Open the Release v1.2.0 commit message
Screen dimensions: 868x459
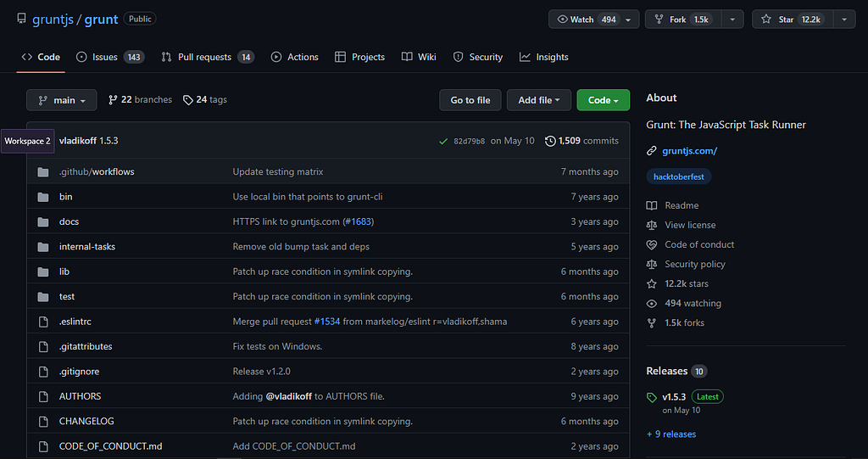[x=261, y=372]
